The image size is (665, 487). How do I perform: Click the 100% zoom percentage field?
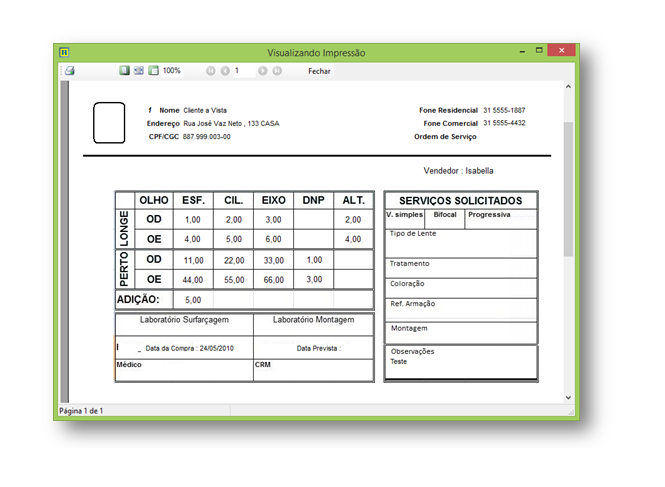point(172,71)
